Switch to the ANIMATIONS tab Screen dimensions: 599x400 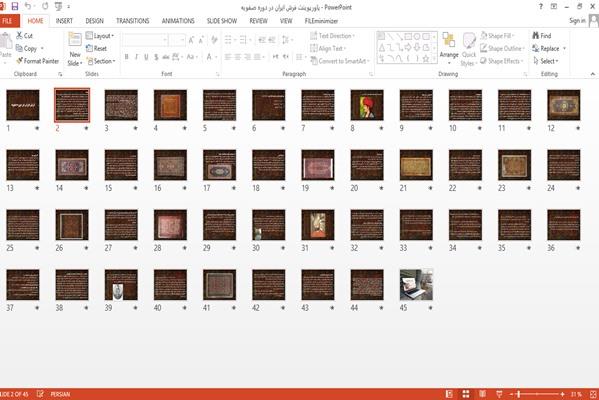click(178, 21)
